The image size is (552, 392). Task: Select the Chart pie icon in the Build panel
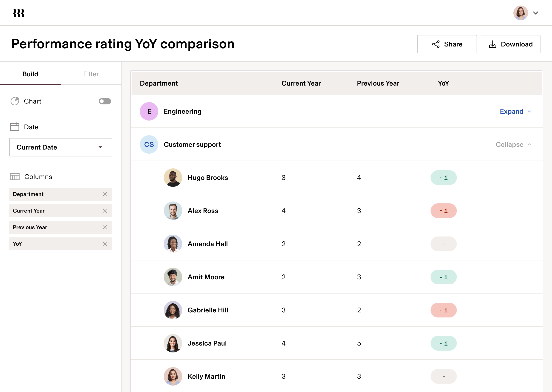[15, 101]
